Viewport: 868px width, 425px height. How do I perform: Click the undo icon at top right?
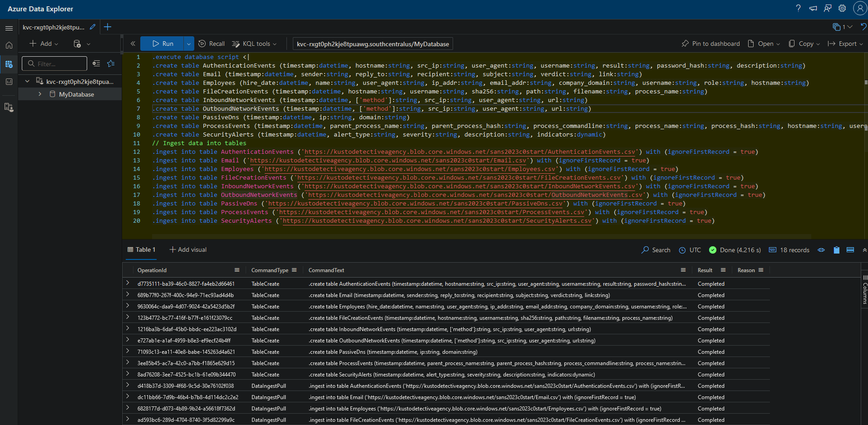click(863, 27)
